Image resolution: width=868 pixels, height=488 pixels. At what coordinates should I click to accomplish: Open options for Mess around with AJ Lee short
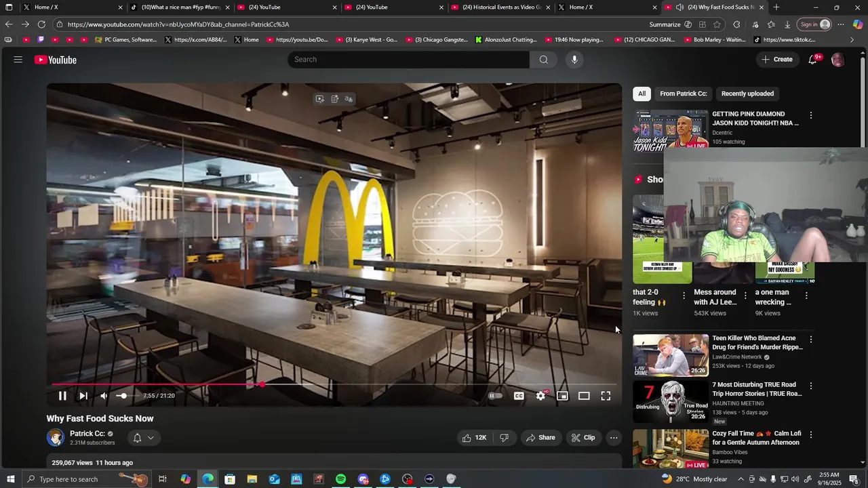point(745,296)
